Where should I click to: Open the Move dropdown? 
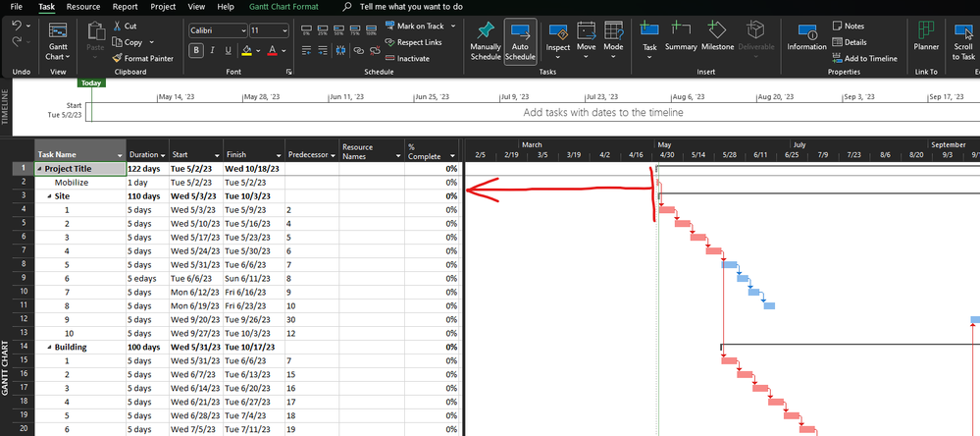[x=587, y=57]
